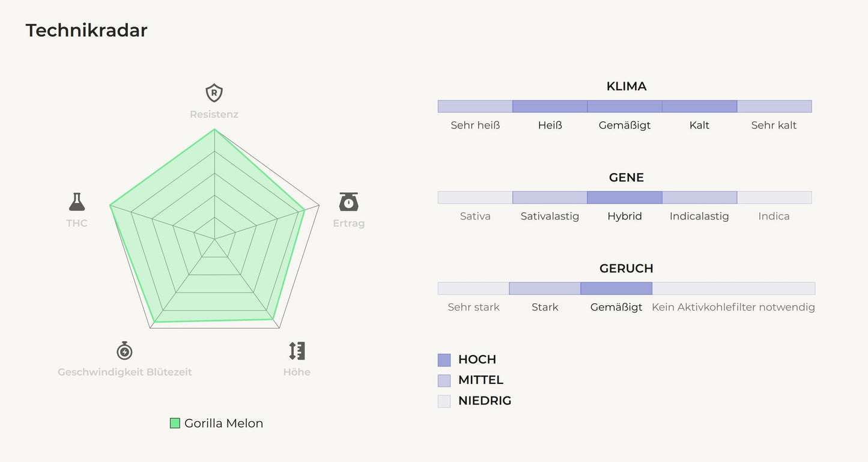
Task: Click the THC flask icon
Action: tap(77, 202)
